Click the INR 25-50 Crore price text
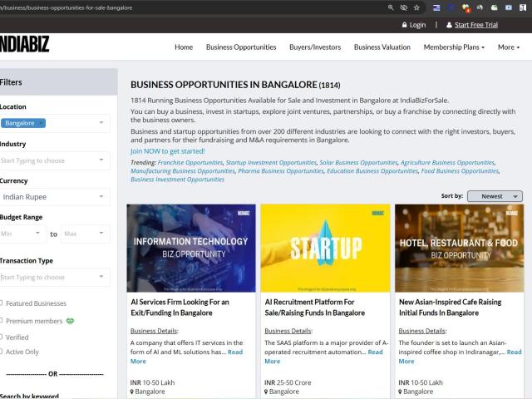 click(288, 382)
